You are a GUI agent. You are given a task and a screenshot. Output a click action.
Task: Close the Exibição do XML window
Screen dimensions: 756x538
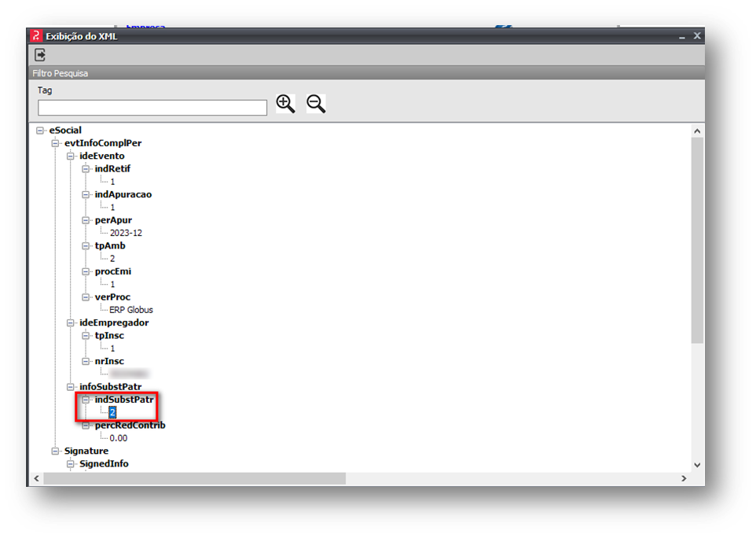(697, 35)
